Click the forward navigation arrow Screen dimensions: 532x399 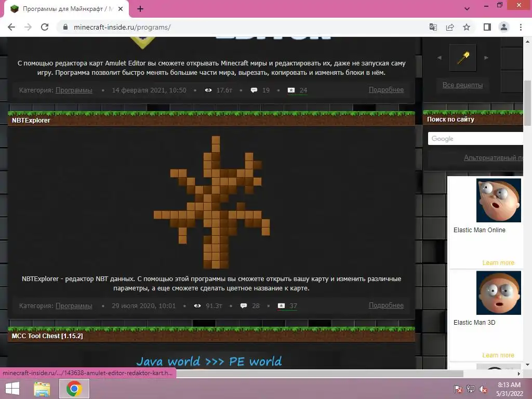[x=28, y=27]
